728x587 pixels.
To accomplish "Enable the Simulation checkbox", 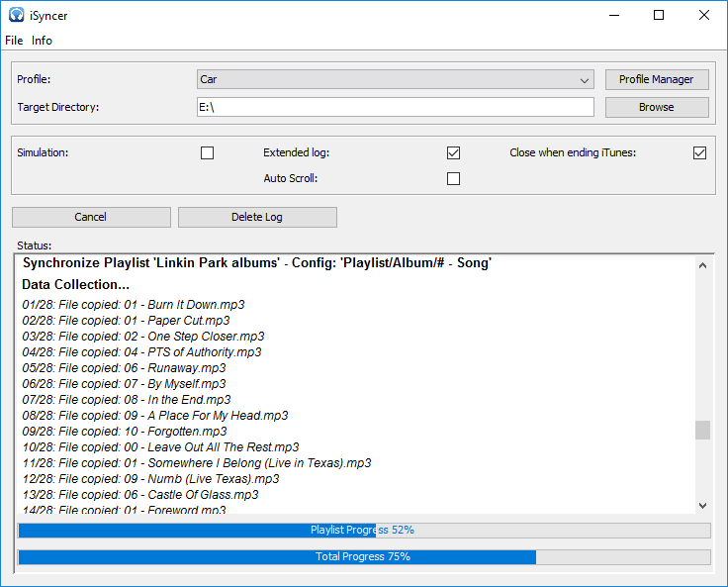I will 207,152.
